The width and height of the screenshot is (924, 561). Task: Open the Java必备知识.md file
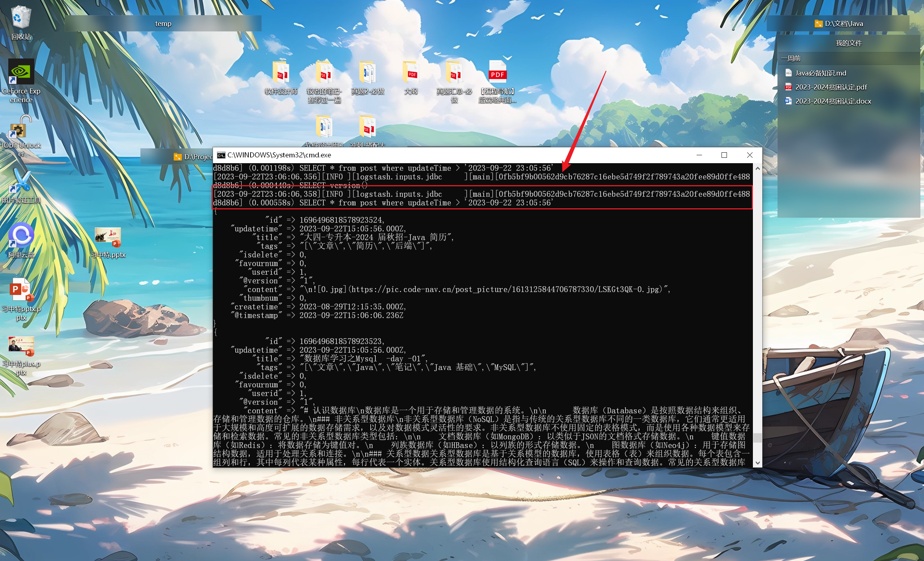click(x=820, y=73)
